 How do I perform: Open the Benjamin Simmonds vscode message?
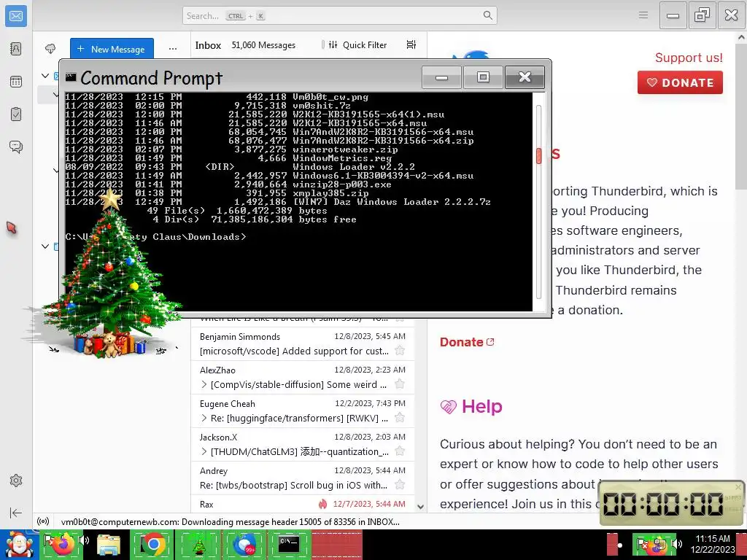pyautogui.click(x=303, y=344)
